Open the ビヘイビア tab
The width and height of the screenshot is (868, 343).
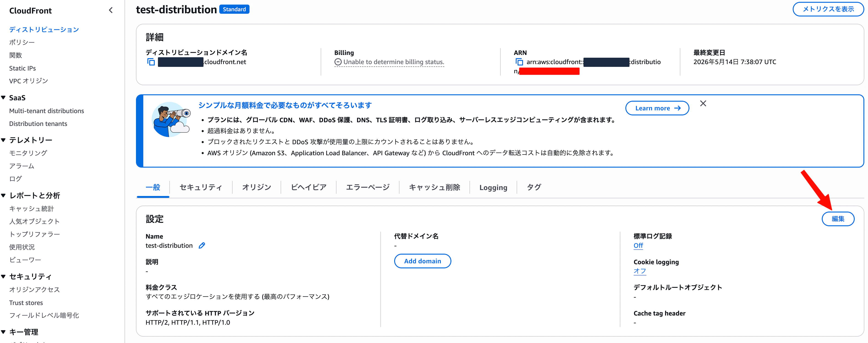309,187
